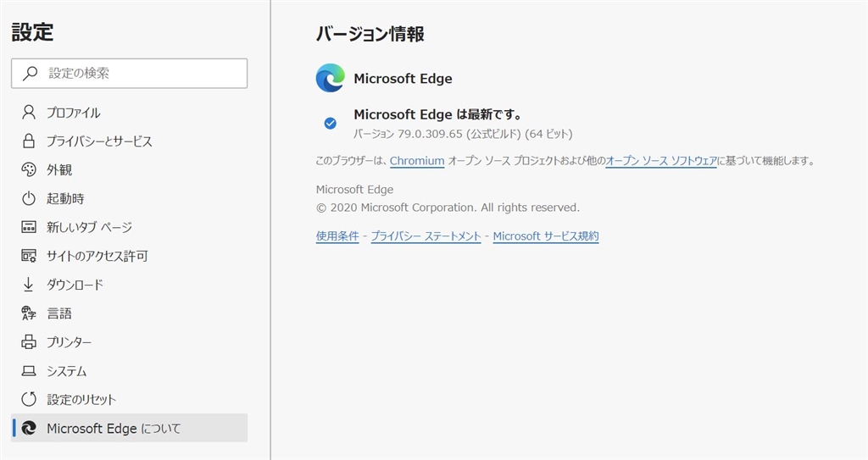Open the 'Microsoft サービス規約' link

click(x=546, y=236)
